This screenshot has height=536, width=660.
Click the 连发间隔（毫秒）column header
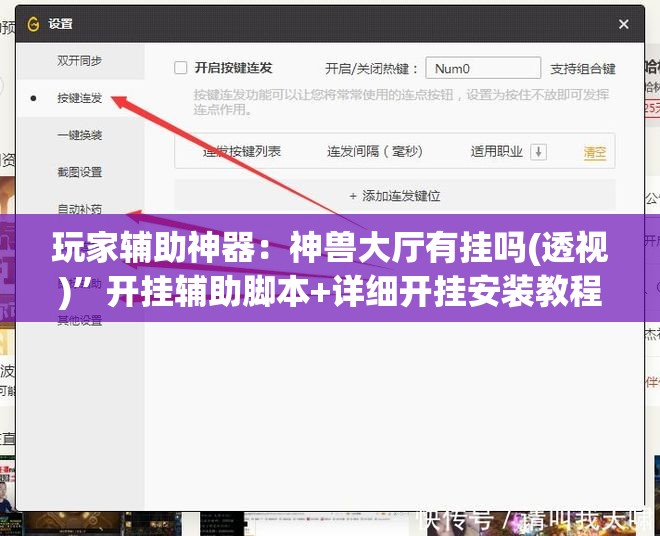pyautogui.click(x=375, y=151)
